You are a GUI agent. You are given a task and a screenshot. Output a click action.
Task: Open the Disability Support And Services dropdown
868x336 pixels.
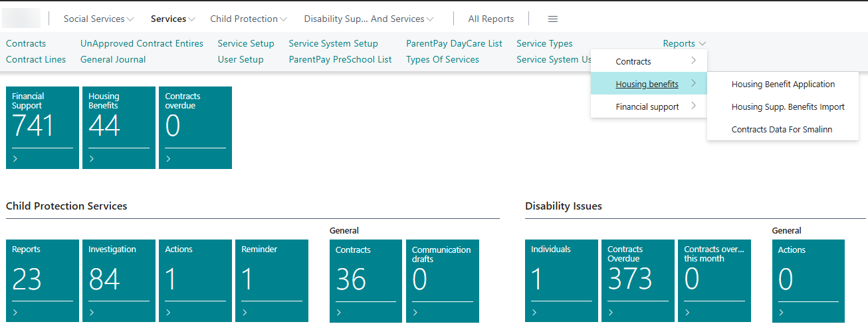click(369, 19)
